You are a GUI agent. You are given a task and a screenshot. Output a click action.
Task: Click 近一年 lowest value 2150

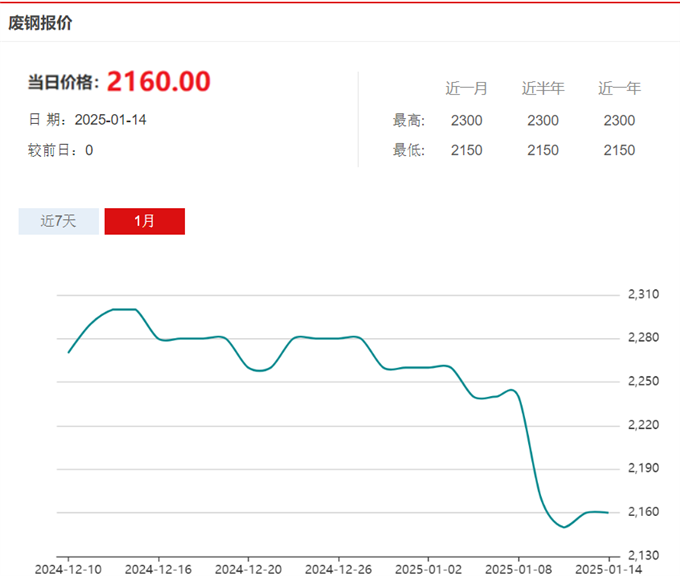click(619, 150)
